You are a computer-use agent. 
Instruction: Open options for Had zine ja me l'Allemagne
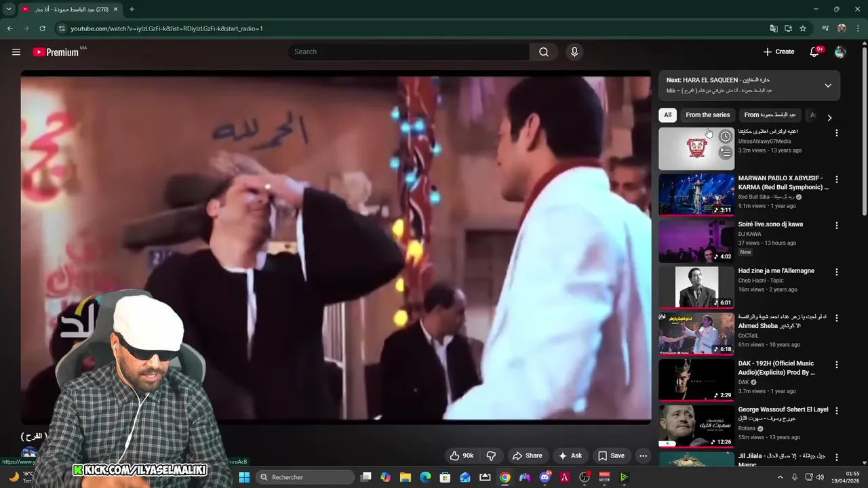(836, 272)
